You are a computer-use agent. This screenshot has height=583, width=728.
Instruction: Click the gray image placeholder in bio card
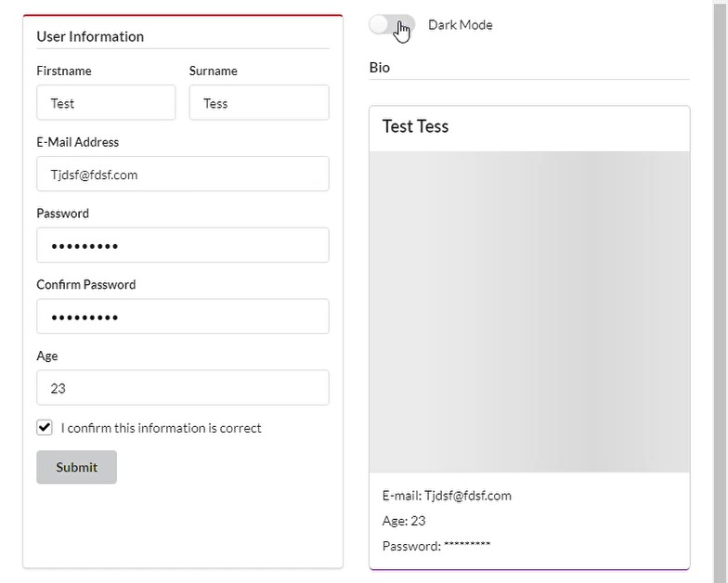click(x=529, y=312)
